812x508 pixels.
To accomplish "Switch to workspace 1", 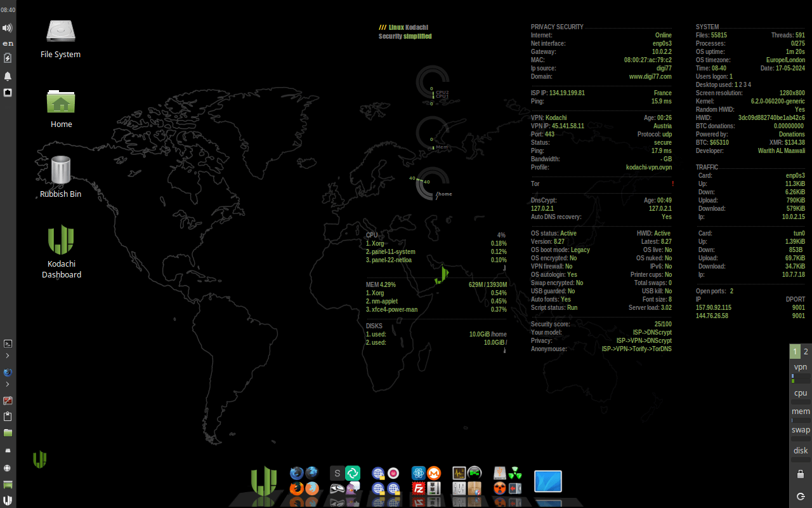I will (795, 351).
